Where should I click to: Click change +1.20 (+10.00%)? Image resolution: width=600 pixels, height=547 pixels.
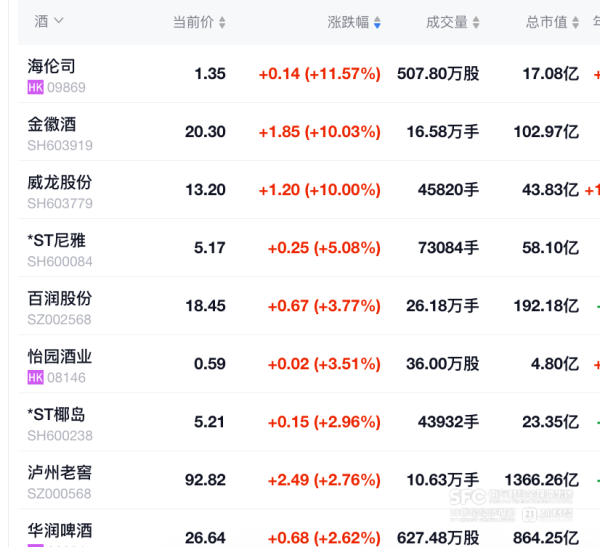click(320, 190)
